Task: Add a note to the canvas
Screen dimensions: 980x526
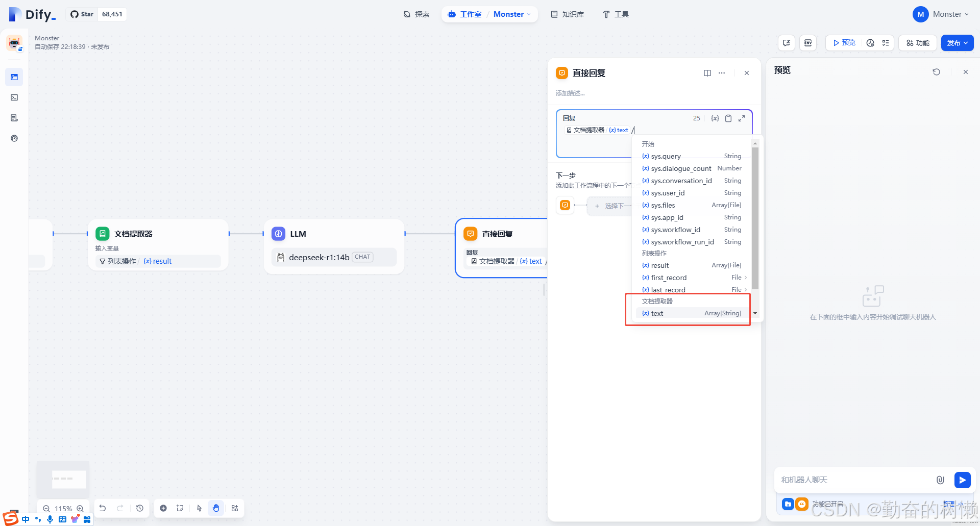Action: pos(180,508)
